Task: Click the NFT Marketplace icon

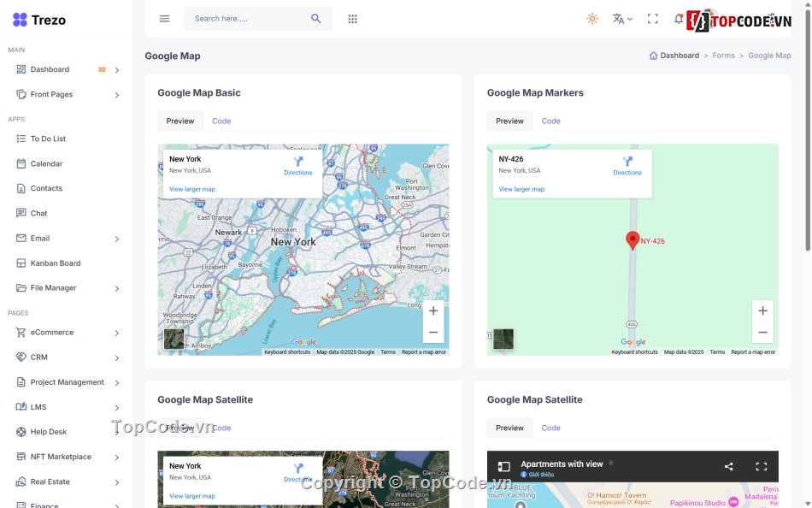Action: 21,457
